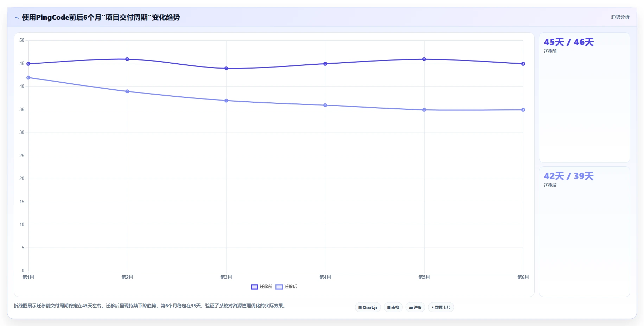This screenshot has width=644, height=326.
Task: Click the 表格 tag
Action: tap(393, 307)
